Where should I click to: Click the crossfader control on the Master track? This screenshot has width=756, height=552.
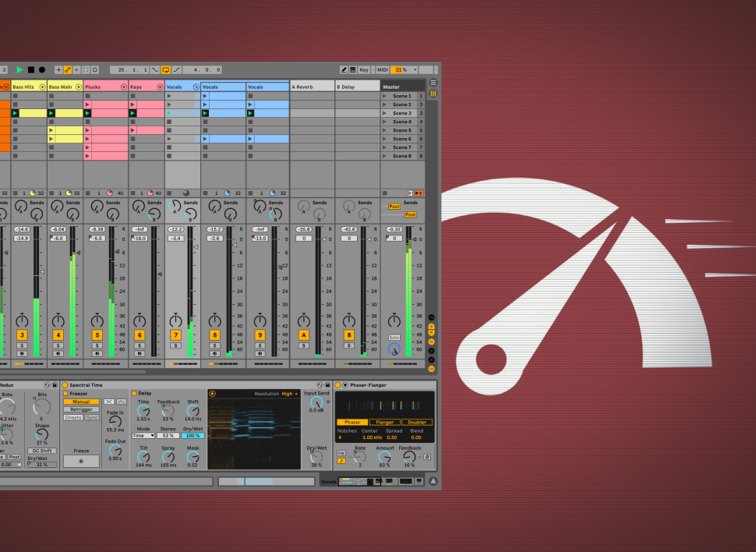click(x=394, y=348)
